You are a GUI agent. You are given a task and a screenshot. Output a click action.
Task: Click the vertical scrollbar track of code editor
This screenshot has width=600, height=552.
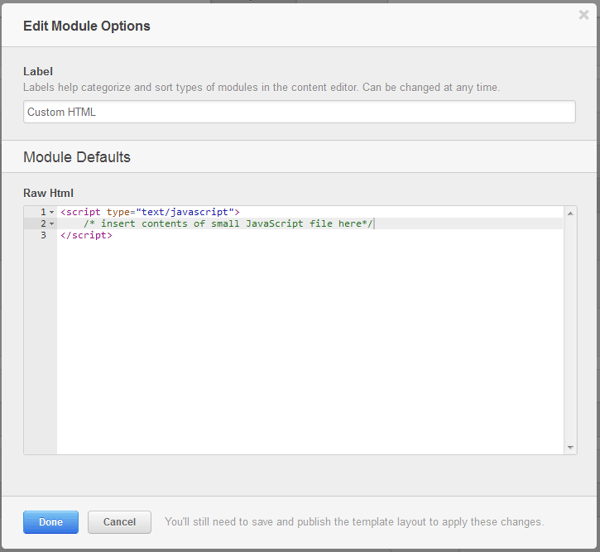(570, 330)
